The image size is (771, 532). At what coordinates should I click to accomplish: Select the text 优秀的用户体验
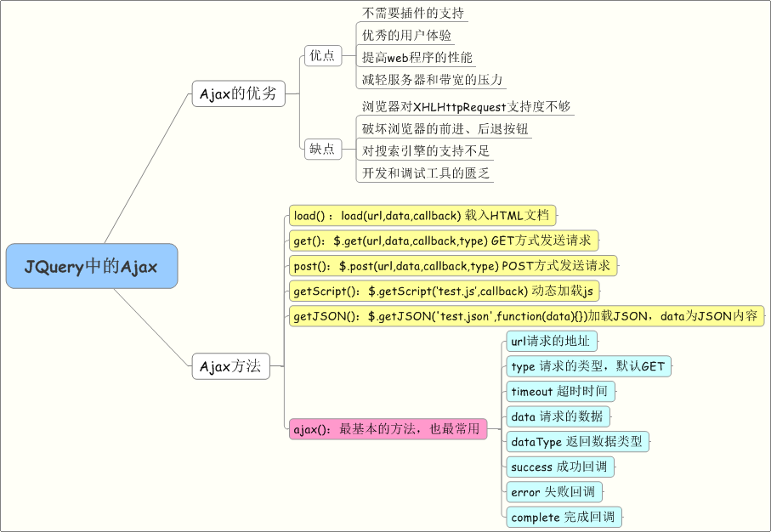(406, 36)
